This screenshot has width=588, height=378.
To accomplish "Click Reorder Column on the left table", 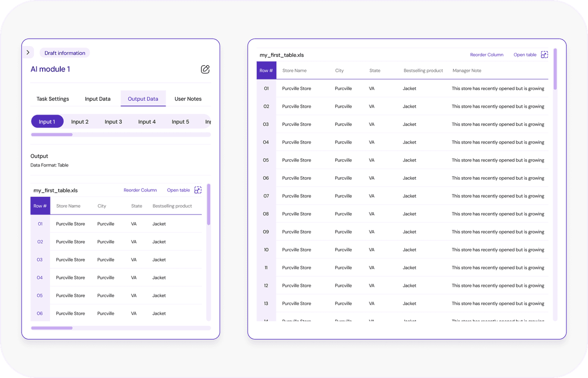I will 140,189.
